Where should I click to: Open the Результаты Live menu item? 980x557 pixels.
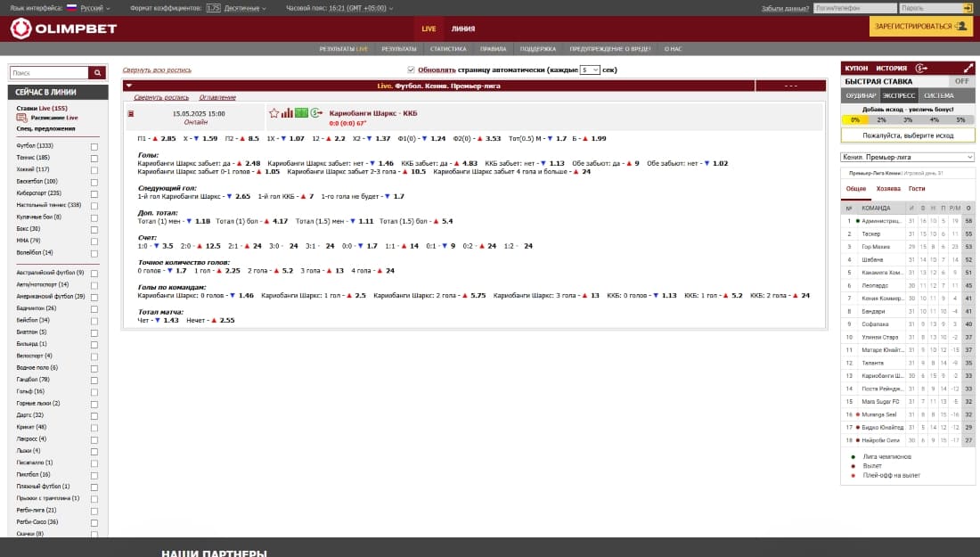tap(343, 49)
